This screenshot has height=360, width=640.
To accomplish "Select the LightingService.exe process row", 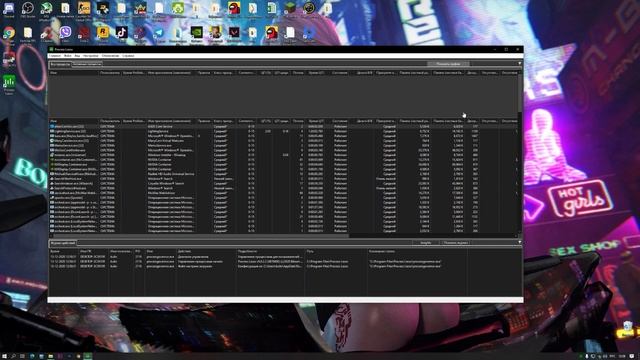I will coord(283,131).
